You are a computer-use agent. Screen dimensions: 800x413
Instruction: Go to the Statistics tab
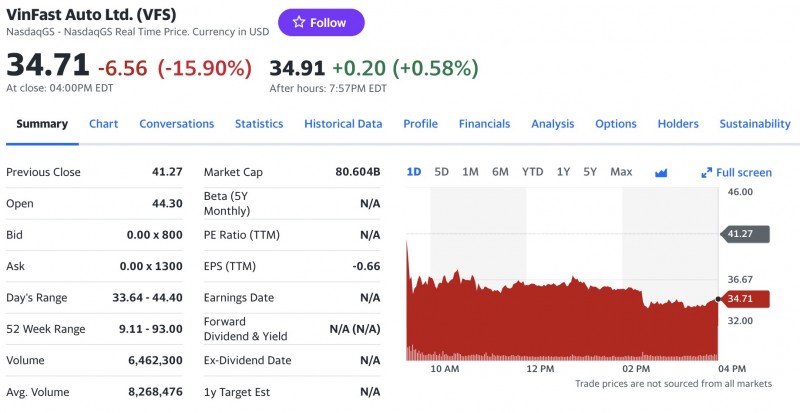pos(259,124)
